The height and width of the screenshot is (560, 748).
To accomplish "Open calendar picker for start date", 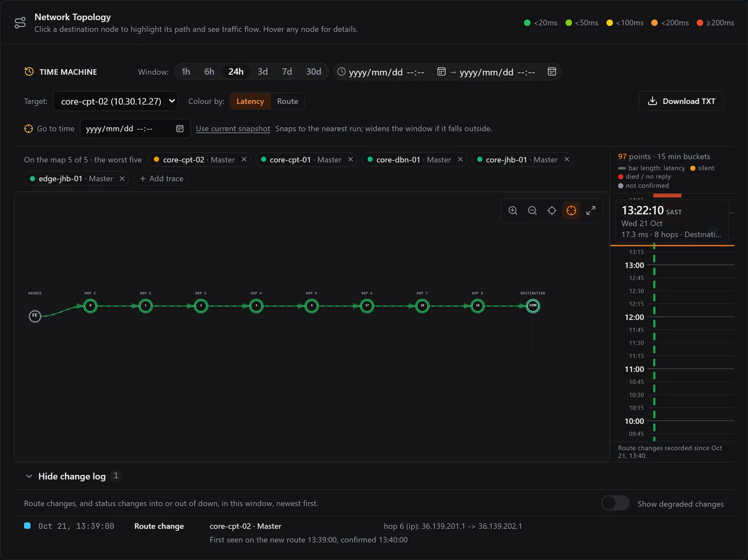I will pos(442,72).
